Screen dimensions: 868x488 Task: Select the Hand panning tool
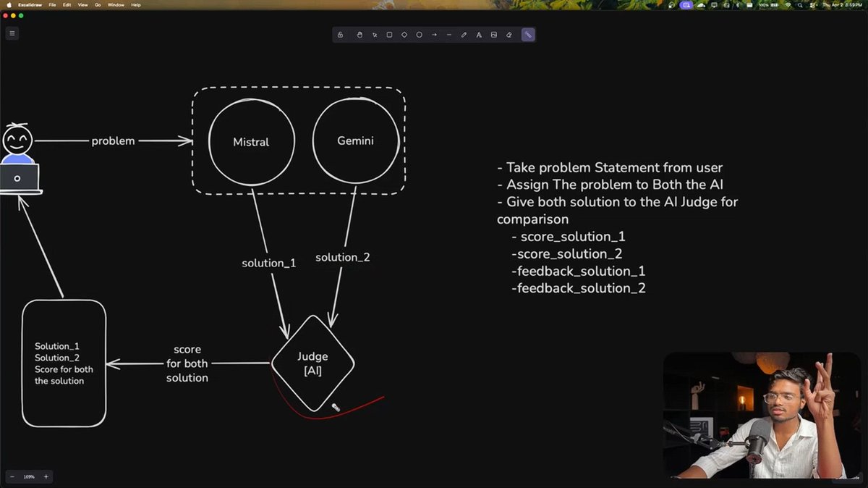(x=359, y=35)
